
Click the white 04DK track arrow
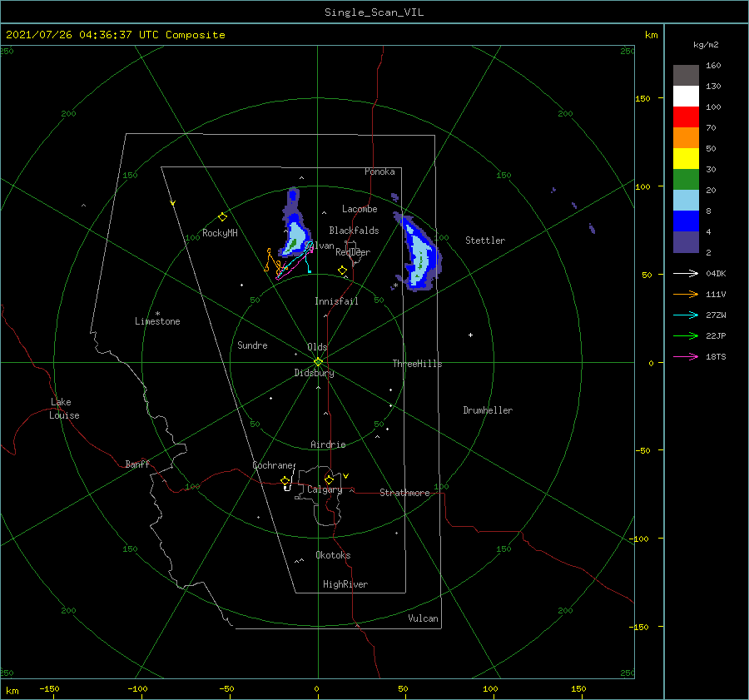686,273
